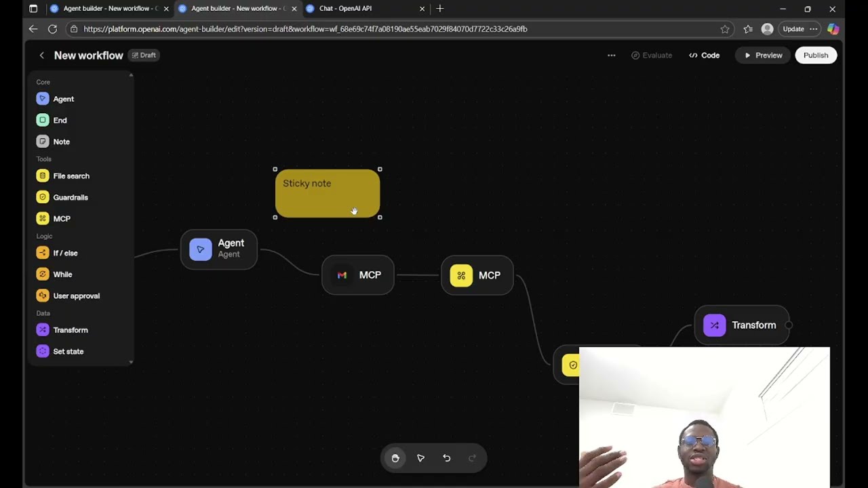Select the While loop item
The height and width of the screenshot is (488, 868).
[x=62, y=274]
